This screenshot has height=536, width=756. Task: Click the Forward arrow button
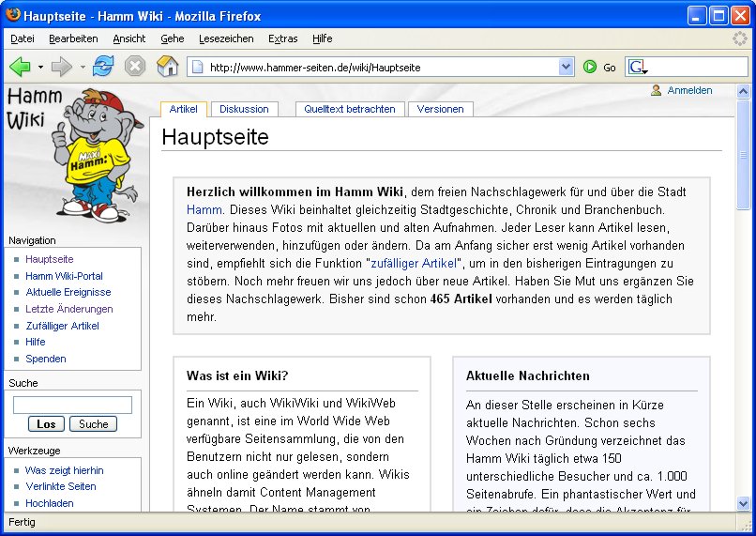point(62,67)
